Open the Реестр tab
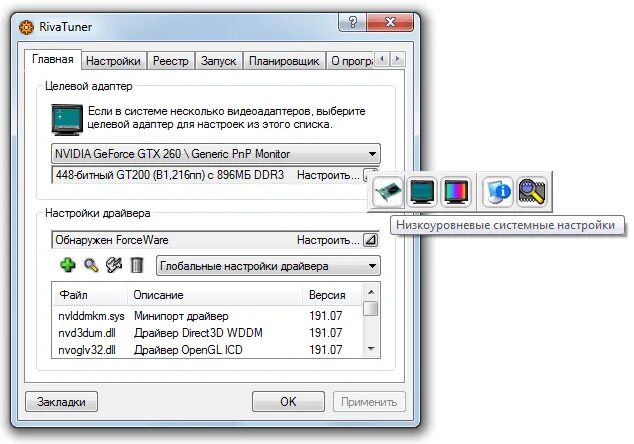Viewport: 634px width, 444px height. point(171,61)
